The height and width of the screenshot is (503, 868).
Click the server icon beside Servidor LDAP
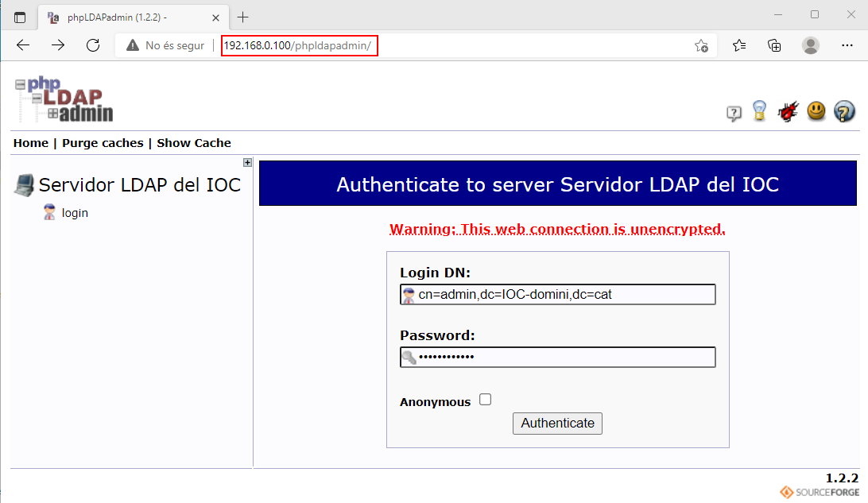pyautogui.click(x=24, y=186)
